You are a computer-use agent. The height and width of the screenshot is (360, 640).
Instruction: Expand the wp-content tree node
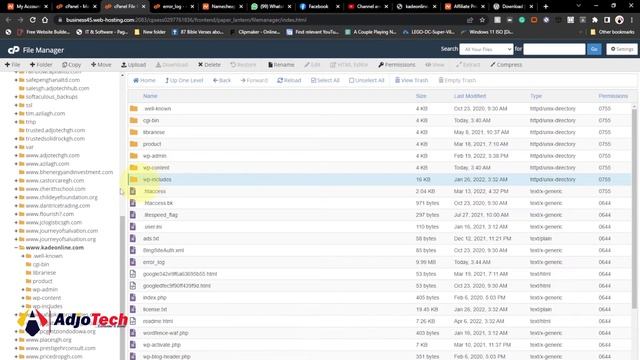tap(23, 298)
